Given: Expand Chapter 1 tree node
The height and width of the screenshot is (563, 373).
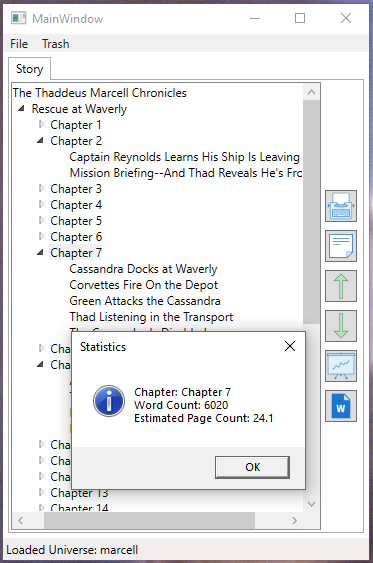Looking at the screenshot, I should [x=41, y=124].
